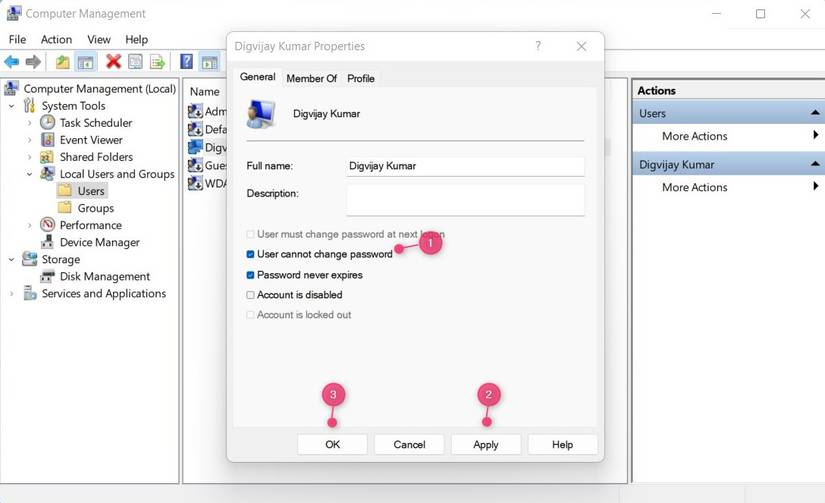Click the Cancel button

click(x=409, y=445)
